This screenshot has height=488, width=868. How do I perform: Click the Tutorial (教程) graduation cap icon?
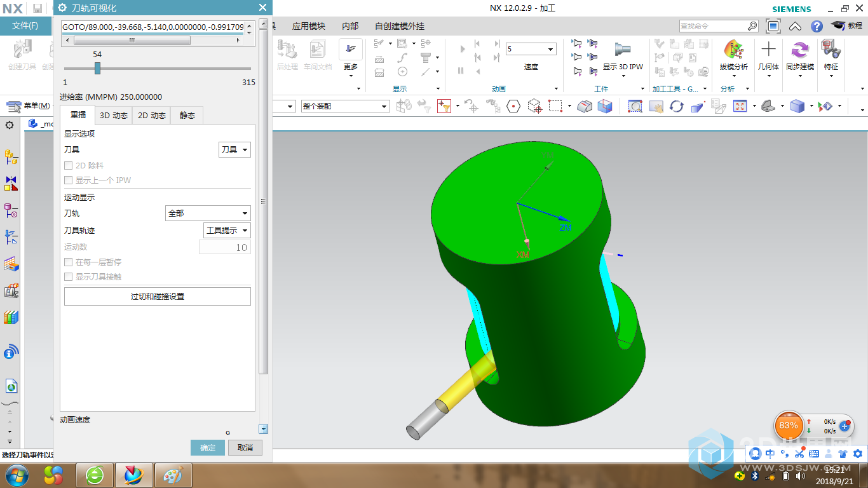[x=839, y=26]
